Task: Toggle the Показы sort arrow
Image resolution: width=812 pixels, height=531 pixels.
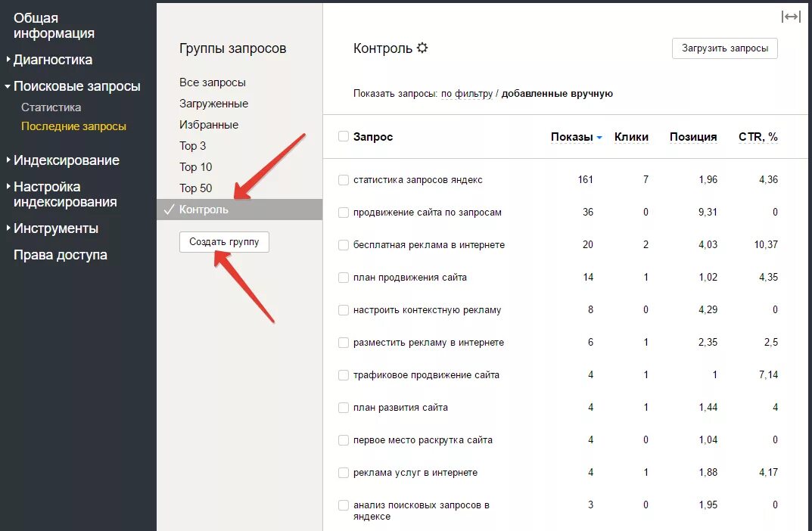Action: coord(599,138)
